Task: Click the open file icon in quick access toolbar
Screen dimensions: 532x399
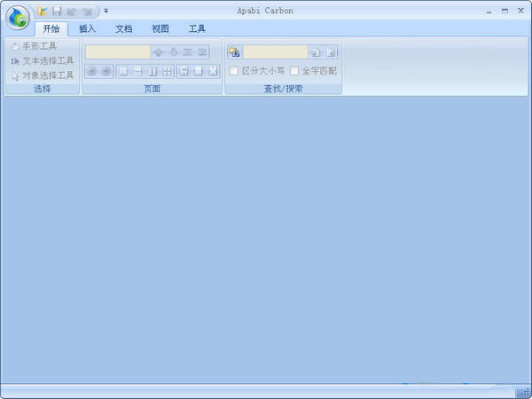Action: tap(42, 11)
